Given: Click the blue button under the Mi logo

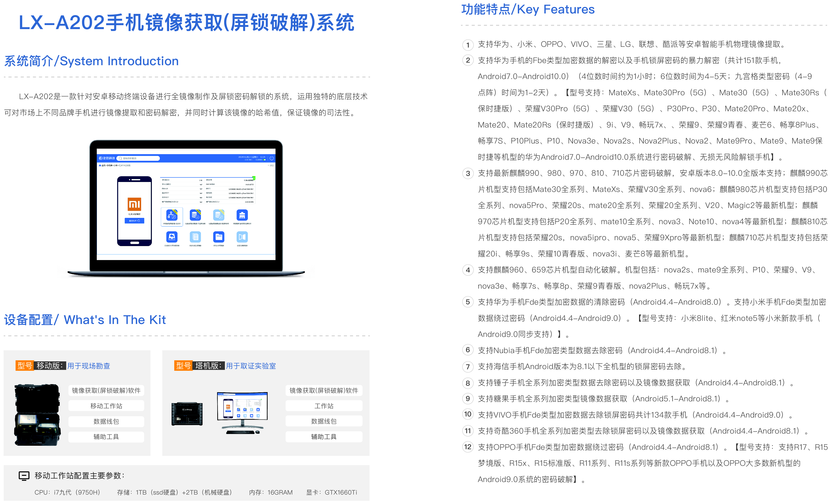Looking at the screenshot, I should pyautogui.click(x=134, y=221).
